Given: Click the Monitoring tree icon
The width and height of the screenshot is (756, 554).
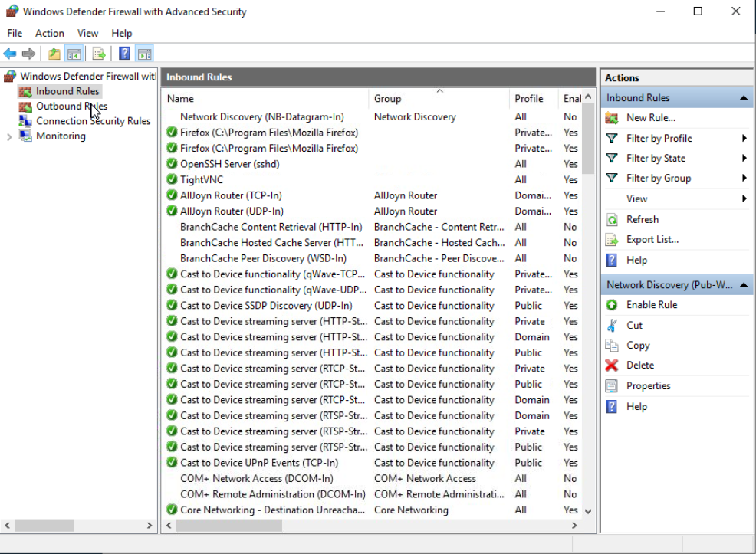Looking at the screenshot, I should pos(25,136).
